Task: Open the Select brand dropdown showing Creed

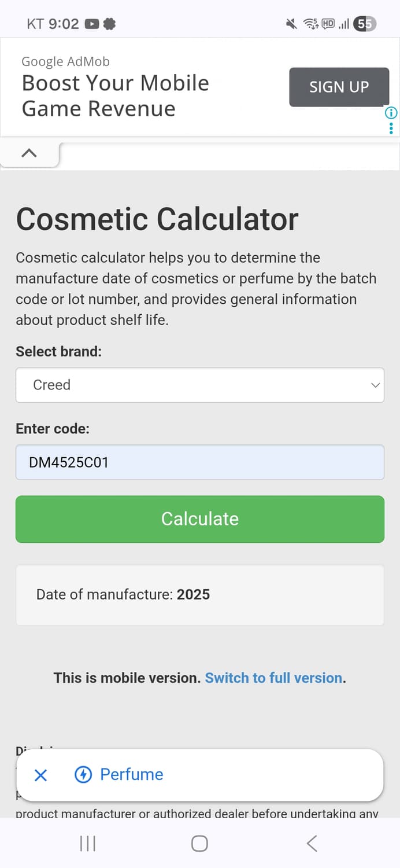Action: (x=200, y=385)
